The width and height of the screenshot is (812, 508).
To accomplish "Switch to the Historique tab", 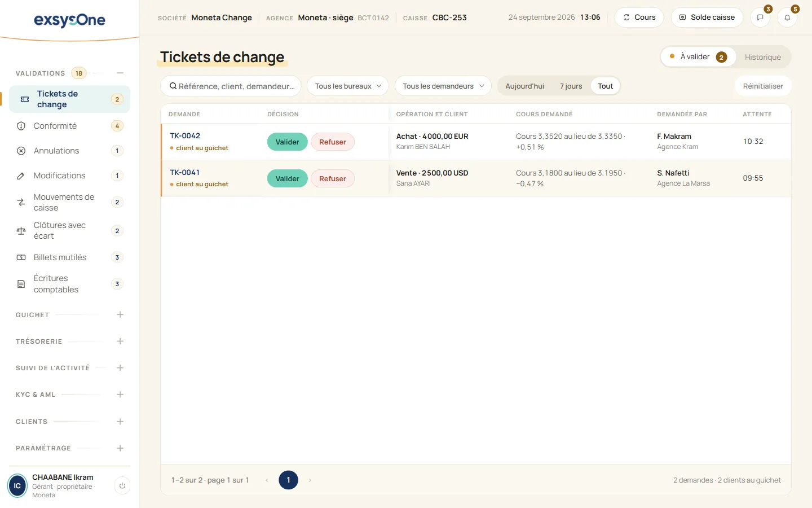I will (763, 57).
